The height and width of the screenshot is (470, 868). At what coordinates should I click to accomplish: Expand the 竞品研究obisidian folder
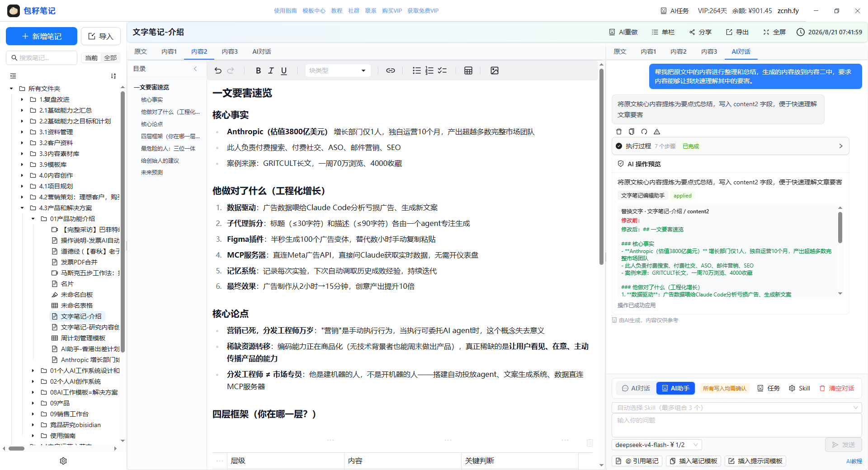click(33, 425)
